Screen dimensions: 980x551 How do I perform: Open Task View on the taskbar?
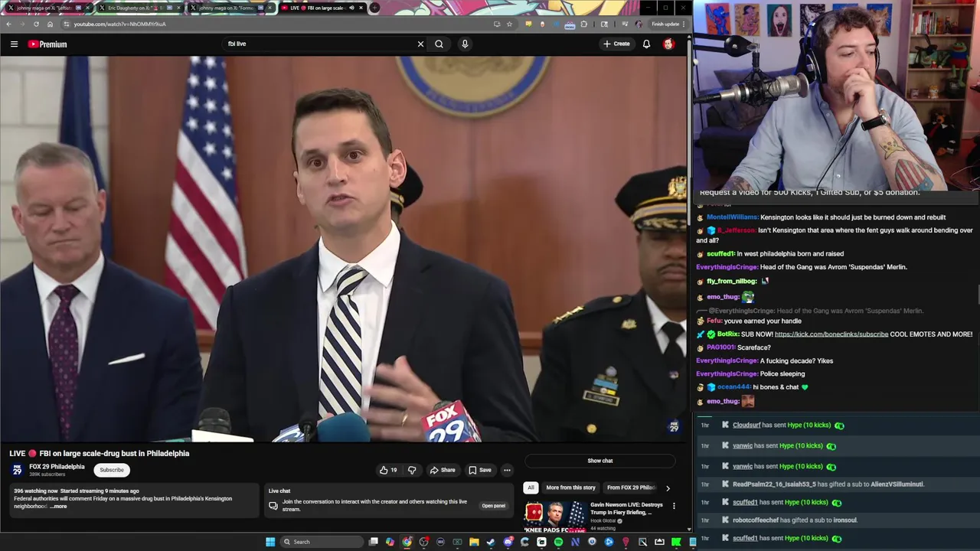point(373,542)
